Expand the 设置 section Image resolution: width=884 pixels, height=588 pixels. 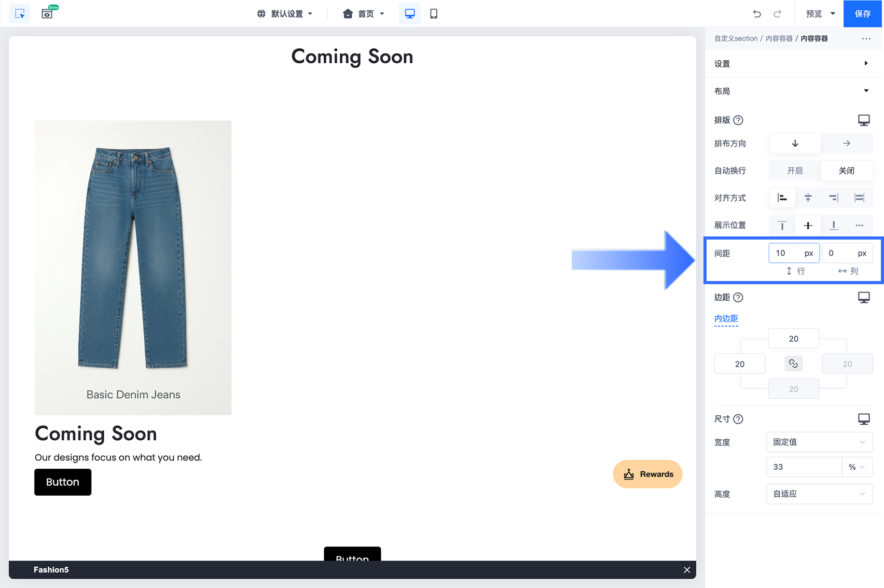793,63
